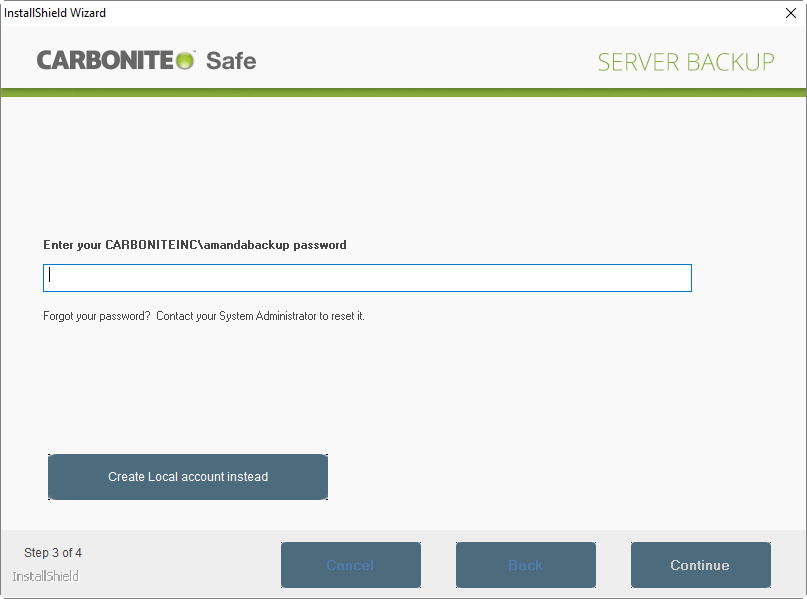This screenshot has height=599, width=807.
Task: Click the Safe product name in header
Action: tap(231, 60)
